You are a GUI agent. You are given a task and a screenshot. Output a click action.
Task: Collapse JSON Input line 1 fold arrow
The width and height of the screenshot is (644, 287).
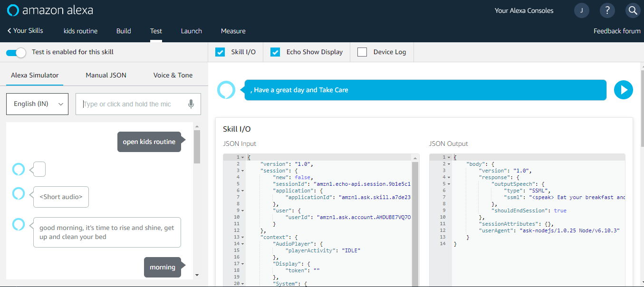point(243,157)
